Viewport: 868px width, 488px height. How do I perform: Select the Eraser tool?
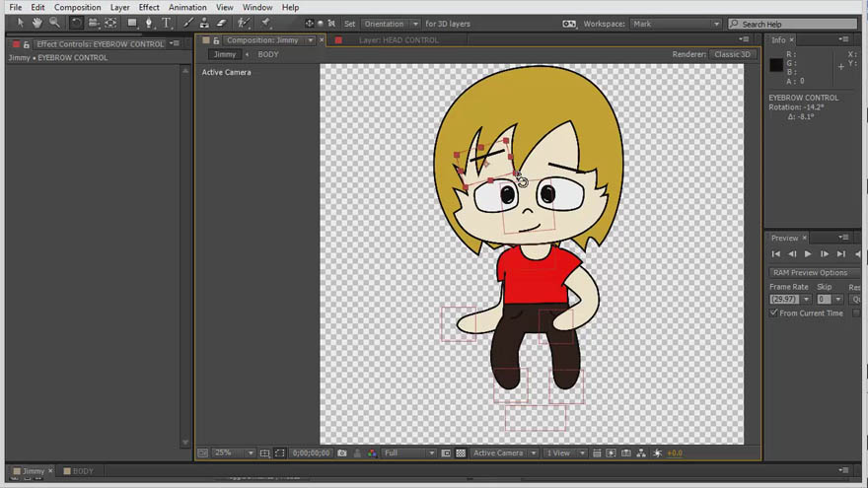click(221, 24)
